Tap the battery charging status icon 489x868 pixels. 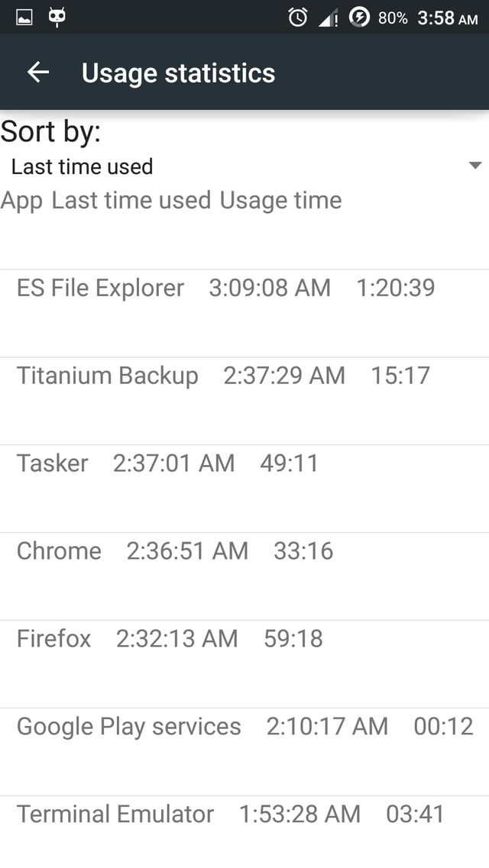[359, 17]
